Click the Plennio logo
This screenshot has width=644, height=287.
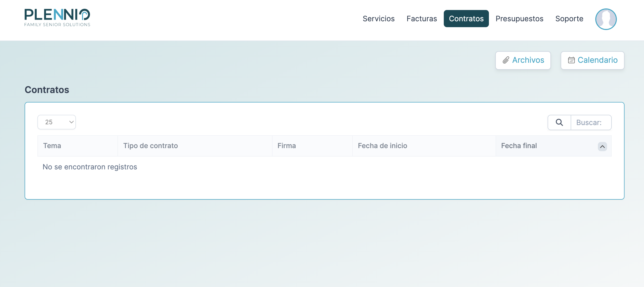pyautogui.click(x=57, y=18)
